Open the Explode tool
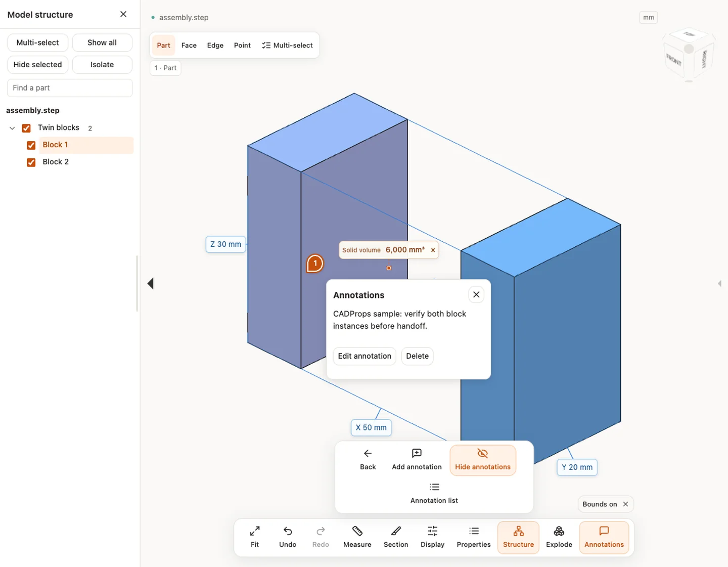Viewport: 728px width, 567px height. [559, 537]
